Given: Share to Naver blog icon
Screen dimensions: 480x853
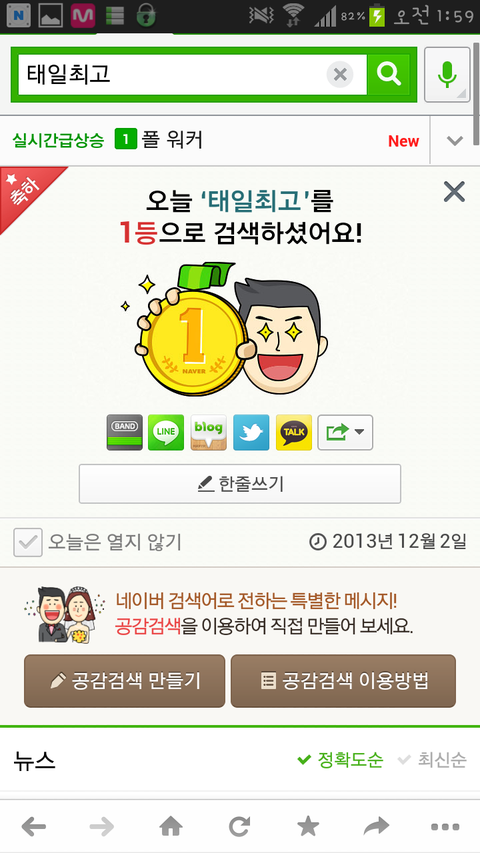Looking at the screenshot, I should click(x=208, y=432).
